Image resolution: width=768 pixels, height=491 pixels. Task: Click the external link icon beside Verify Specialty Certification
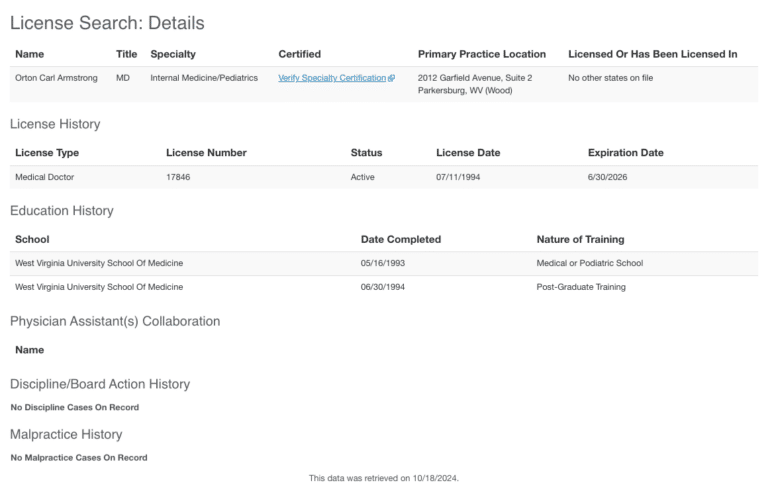click(391, 78)
